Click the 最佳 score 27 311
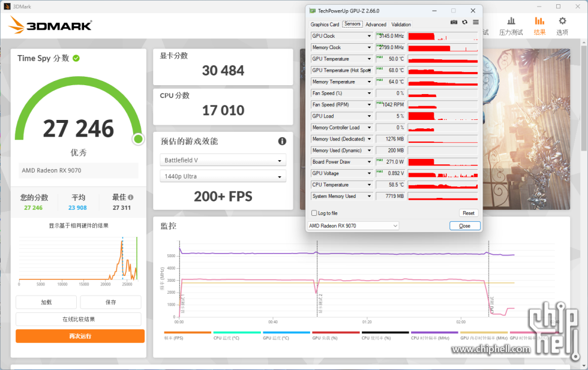The image size is (588, 370). tap(122, 207)
